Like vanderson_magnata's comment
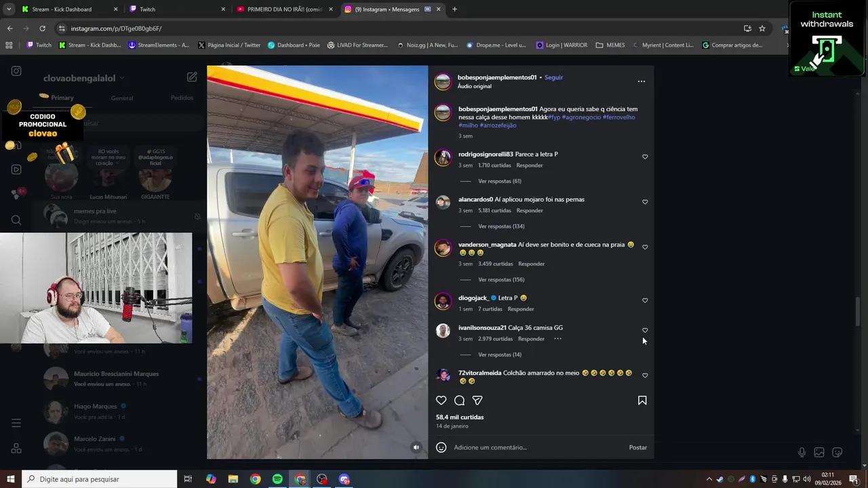Viewport: 868px width, 488px height. click(x=645, y=247)
